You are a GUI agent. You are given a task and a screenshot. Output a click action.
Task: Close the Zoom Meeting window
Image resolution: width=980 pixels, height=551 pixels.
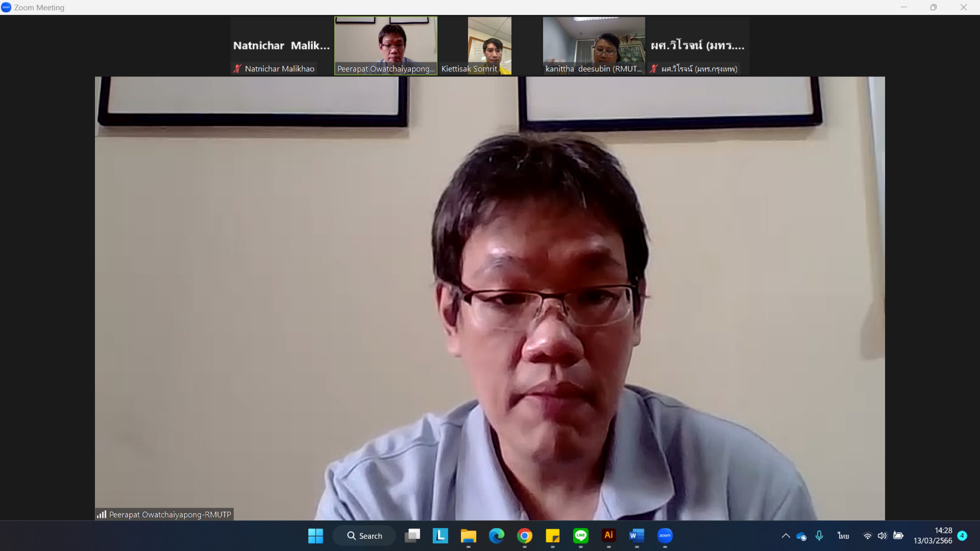pyautogui.click(x=964, y=7)
